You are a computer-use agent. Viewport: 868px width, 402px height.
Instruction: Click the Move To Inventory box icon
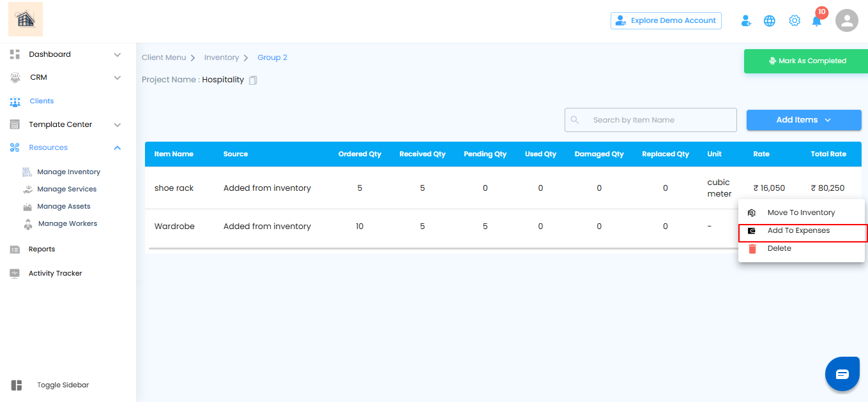point(752,213)
